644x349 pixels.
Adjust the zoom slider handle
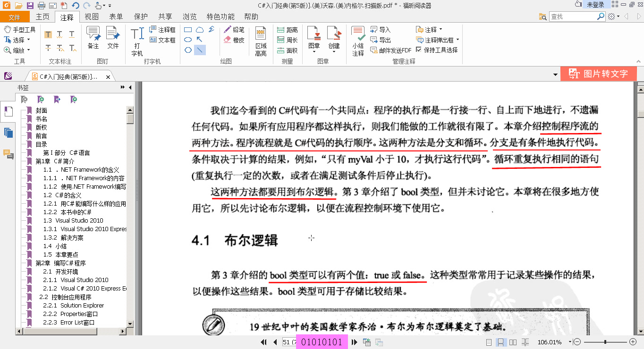[605, 342]
